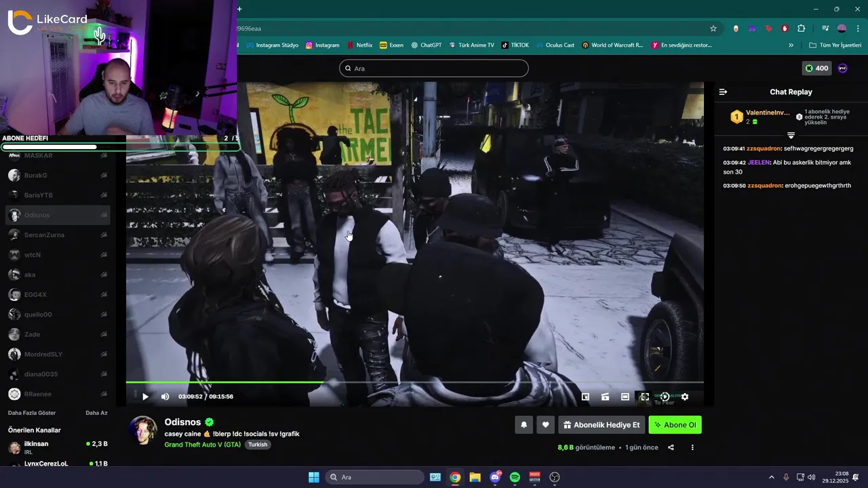
Task: Click ValentineInv gifter leaderboard entry
Action: coord(759,117)
